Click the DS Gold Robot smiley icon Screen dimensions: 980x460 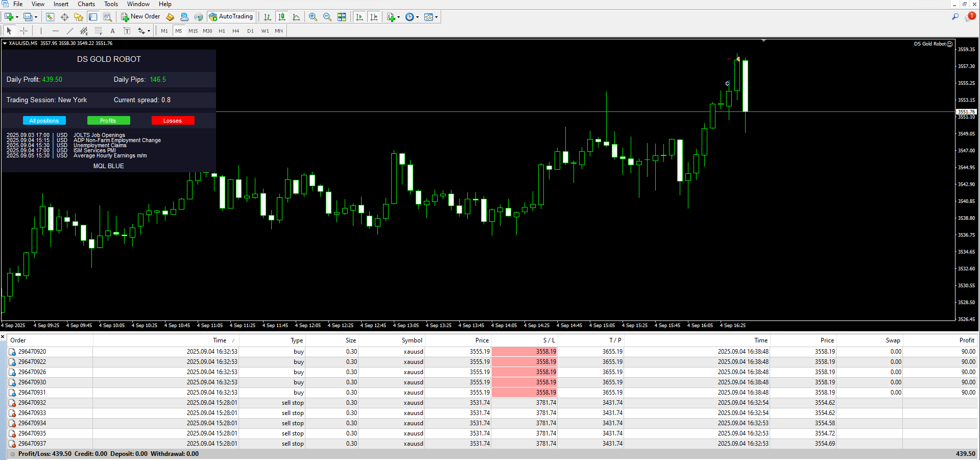coord(950,43)
